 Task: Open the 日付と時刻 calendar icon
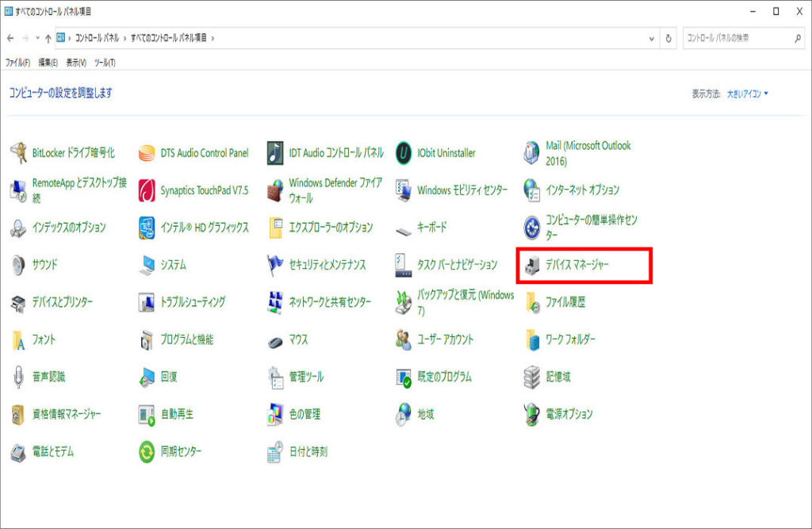click(276, 452)
